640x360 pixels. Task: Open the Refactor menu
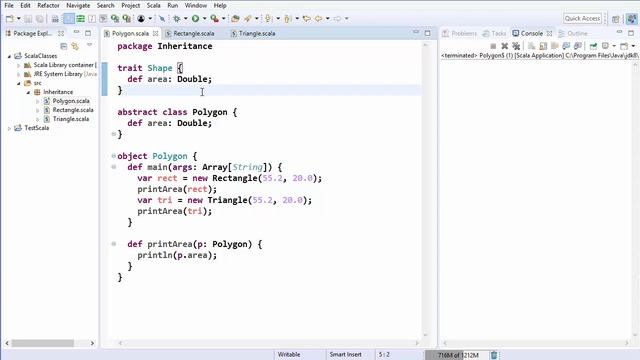point(48,6)
